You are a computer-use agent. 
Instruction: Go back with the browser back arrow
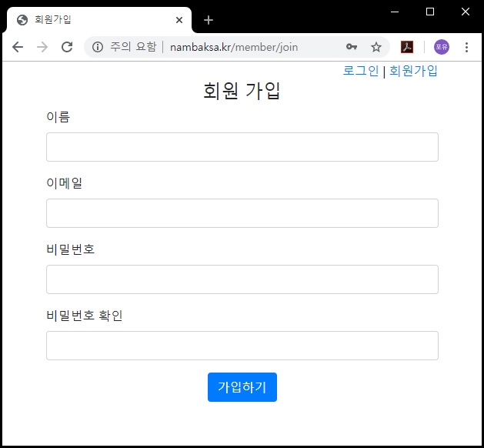pos(18,47)
